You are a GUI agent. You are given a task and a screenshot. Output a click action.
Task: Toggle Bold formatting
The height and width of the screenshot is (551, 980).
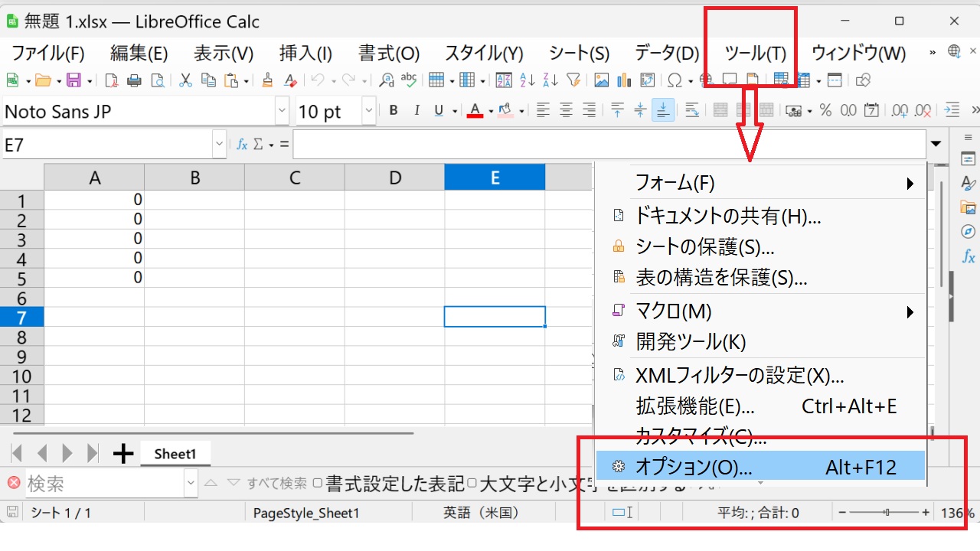[x=394, y=111]
